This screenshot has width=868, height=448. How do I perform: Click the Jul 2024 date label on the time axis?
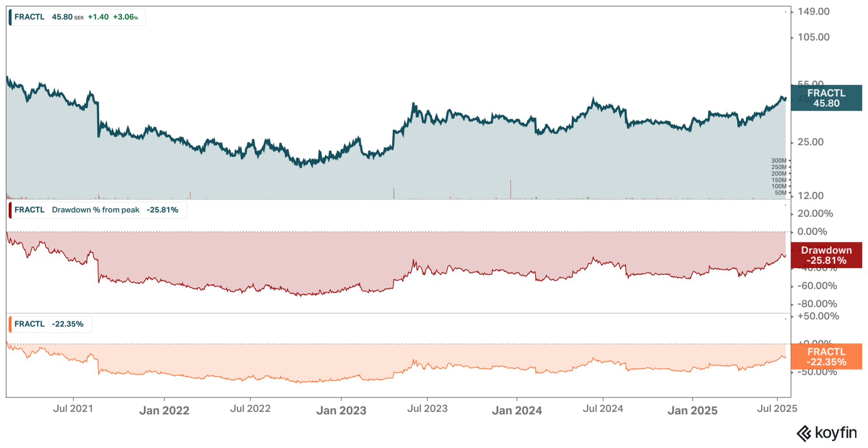(x=603, y=409)
